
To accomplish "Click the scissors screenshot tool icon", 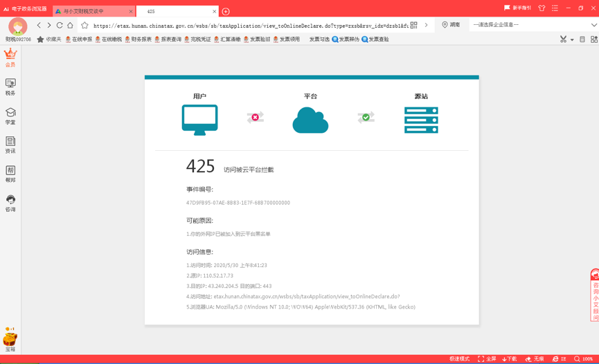I will pos(563,39).
